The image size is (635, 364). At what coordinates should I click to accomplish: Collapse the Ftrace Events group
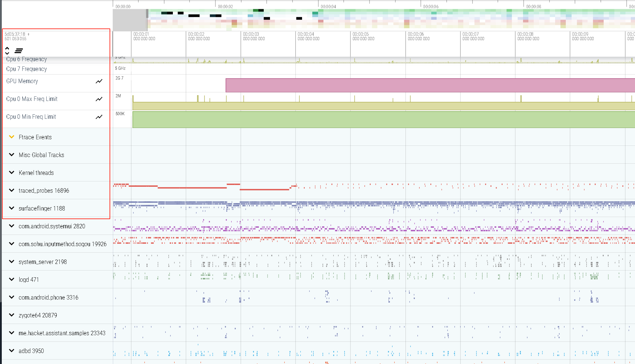pyautogui.click(x=12, y=137)
